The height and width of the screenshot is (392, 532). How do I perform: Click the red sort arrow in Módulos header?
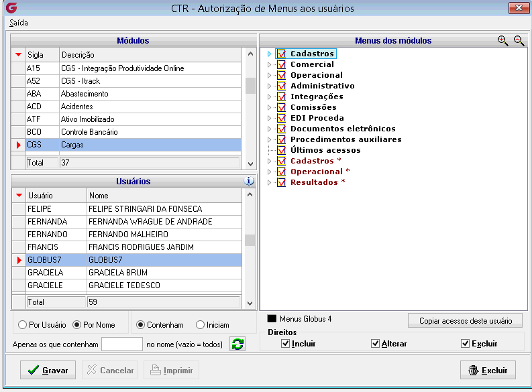(18, 54)
